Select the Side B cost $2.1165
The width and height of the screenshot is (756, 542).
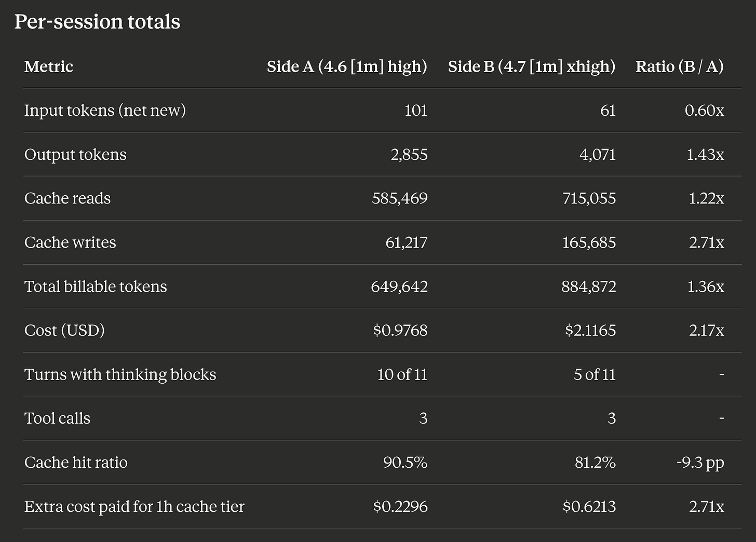point(590,330)
